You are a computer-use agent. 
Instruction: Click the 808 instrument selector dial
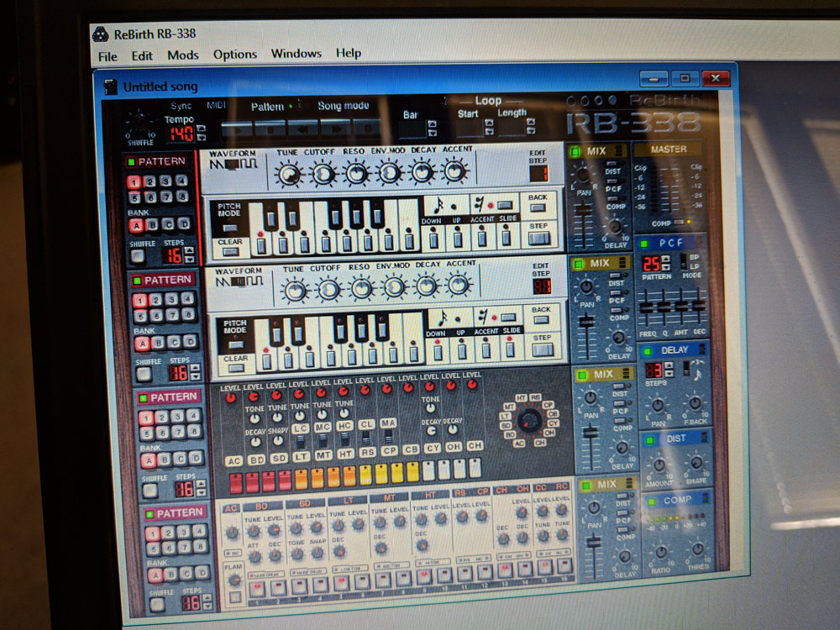click(x=529, y=421)
